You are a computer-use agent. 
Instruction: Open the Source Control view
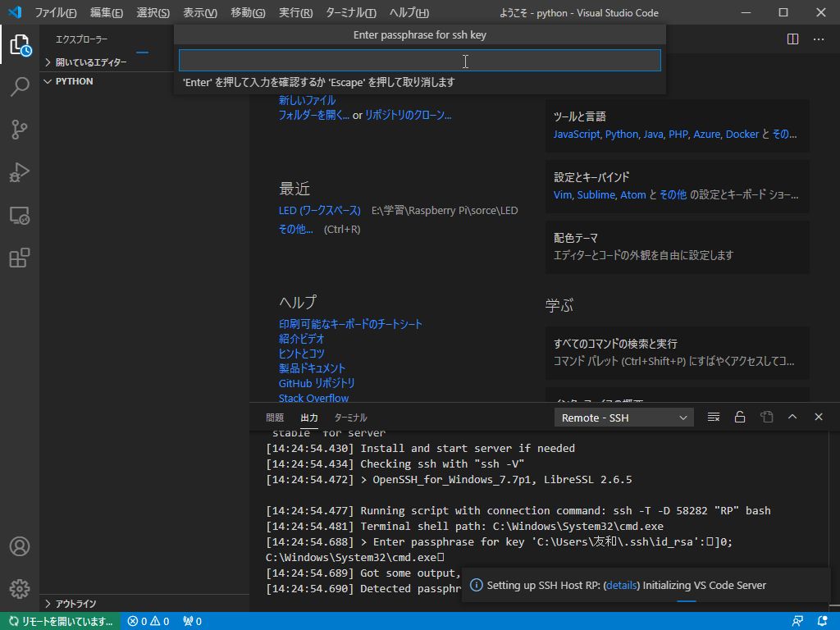pyautogui.click(x=20, y=130)
